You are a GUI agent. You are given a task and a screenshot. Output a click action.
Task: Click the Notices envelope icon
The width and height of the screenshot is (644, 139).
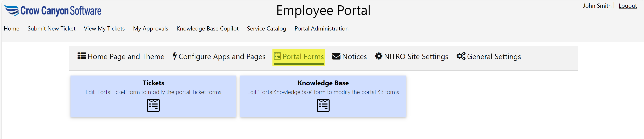point(336,56)
